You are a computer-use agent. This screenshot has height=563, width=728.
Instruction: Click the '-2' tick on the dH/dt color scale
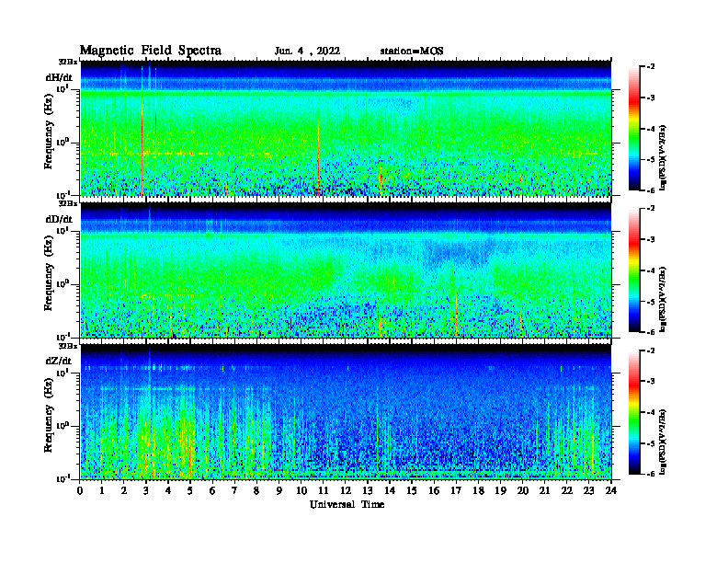click(651, 67)
